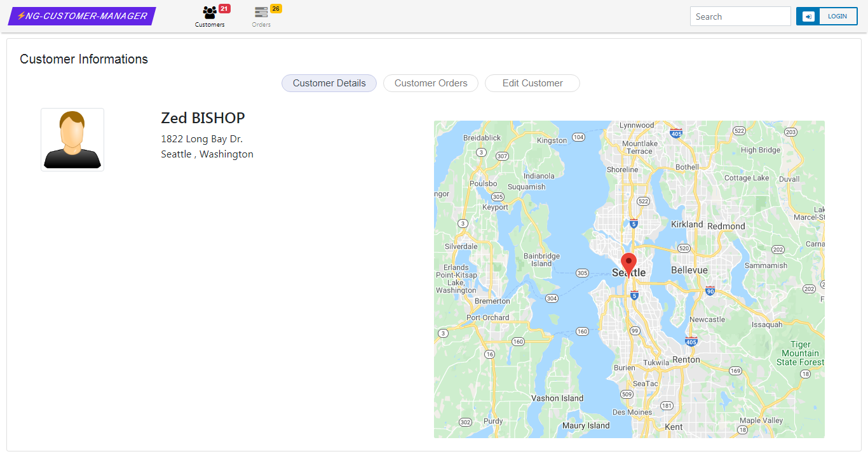868x461 pixels.
Task: Click the Orders label under the icon
Action: tap(261, 25)
